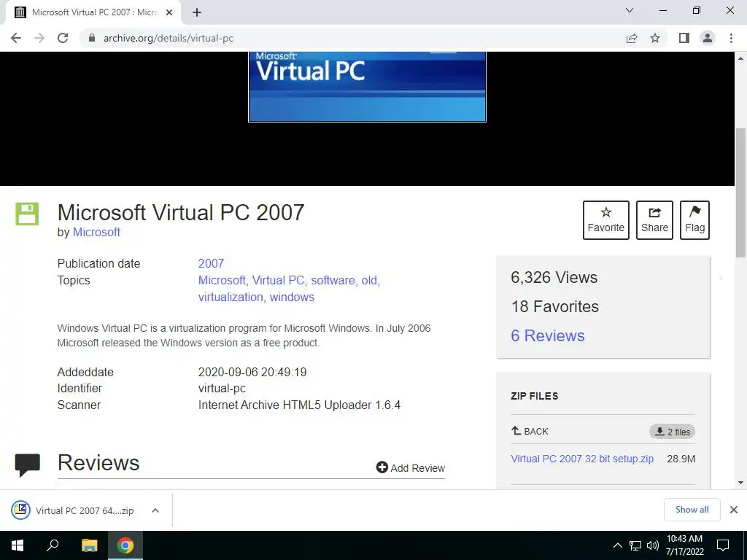Flag this item

[x=694, y=220]
